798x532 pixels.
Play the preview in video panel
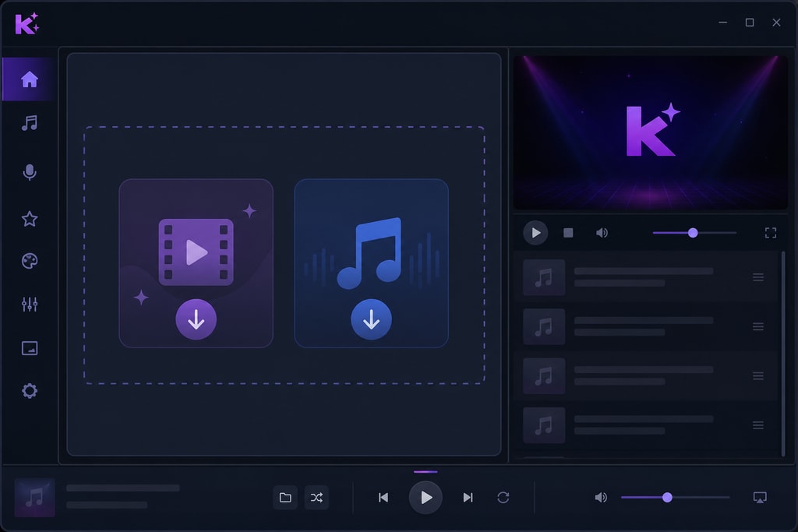(535, 233)
